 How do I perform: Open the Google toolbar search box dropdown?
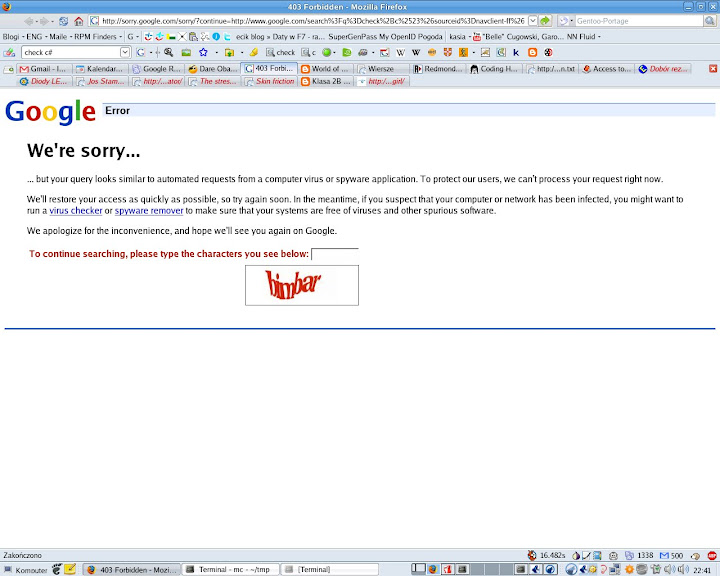[125, 52]
